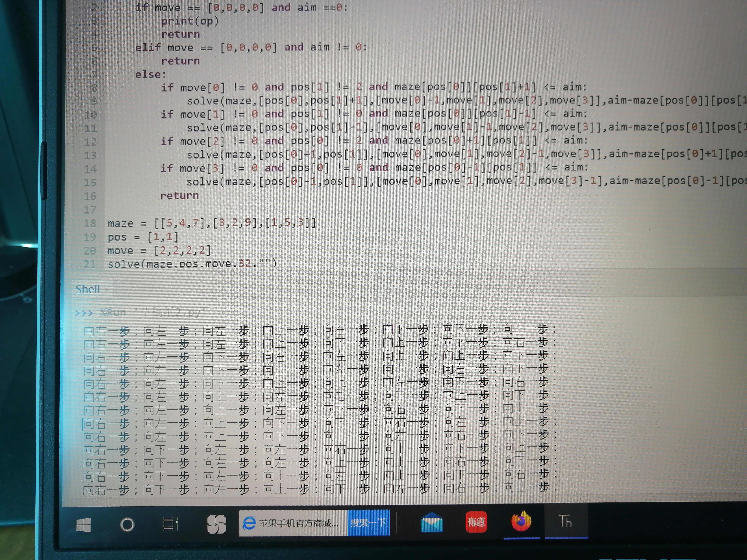
Task: Click the 'if move[0] != 0' condition line
Action: tap(373, 87)
